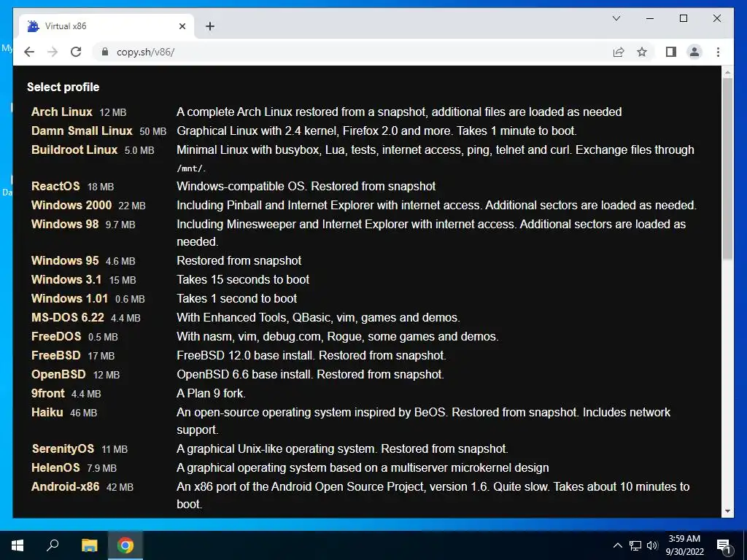Click the scrollbar down arrow
The height and width of the screenshot is (560, 747).
pyautogui.click(x=727, y=511)
